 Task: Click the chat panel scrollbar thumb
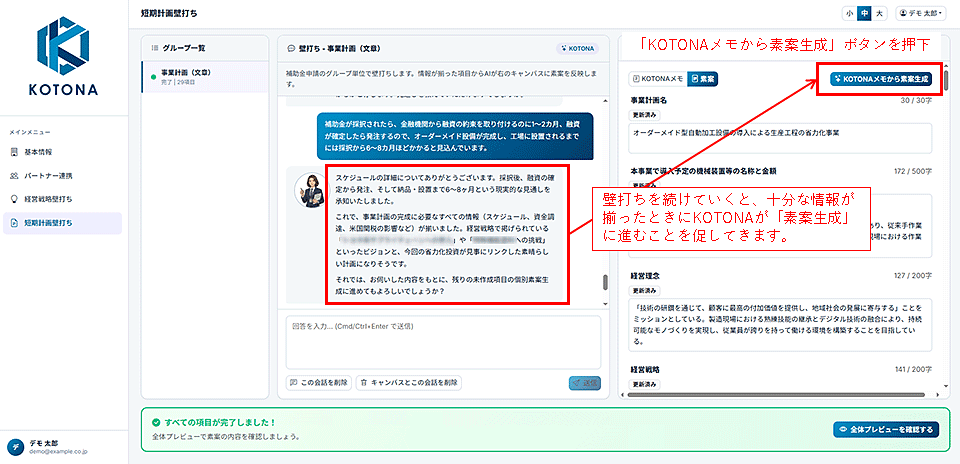click(x=605, y=282)
